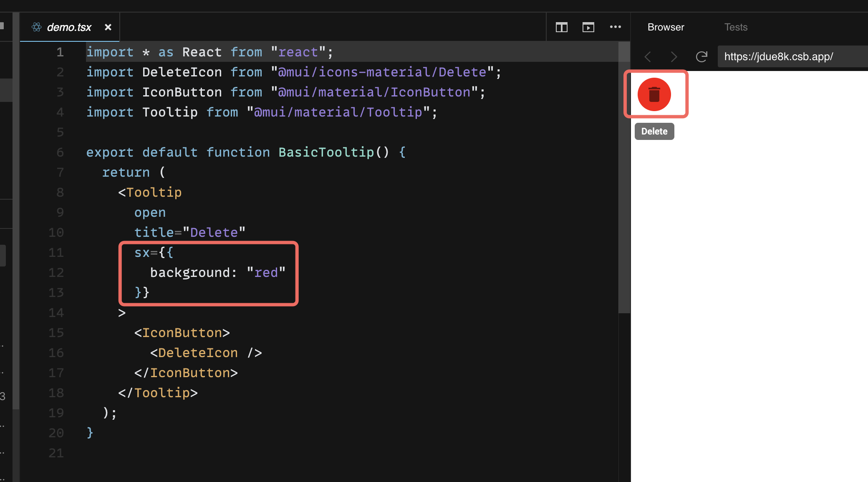Click line number 11 in the gutter
Image resolution: width=868 pixels, height=482 pixels.
(56, 252)
